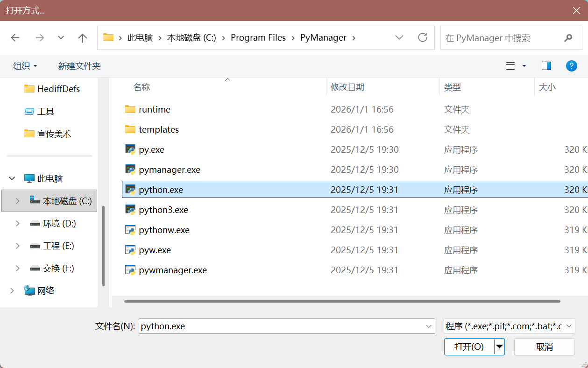Click the back navigation arrow
The height and width of the screenshot is (368, 588).
click(15, 37)
